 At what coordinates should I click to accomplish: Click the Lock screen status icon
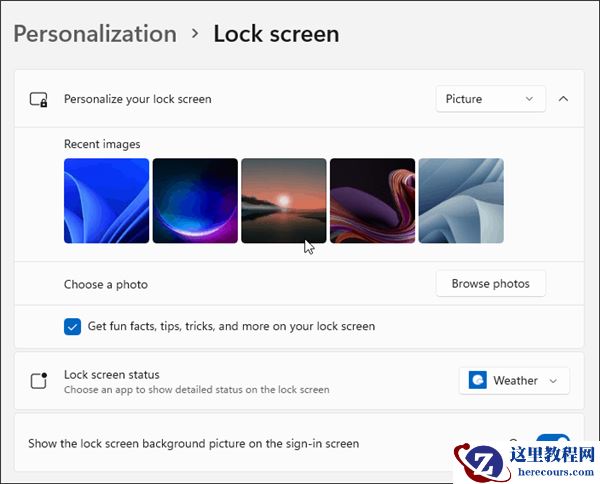point(39,381)
